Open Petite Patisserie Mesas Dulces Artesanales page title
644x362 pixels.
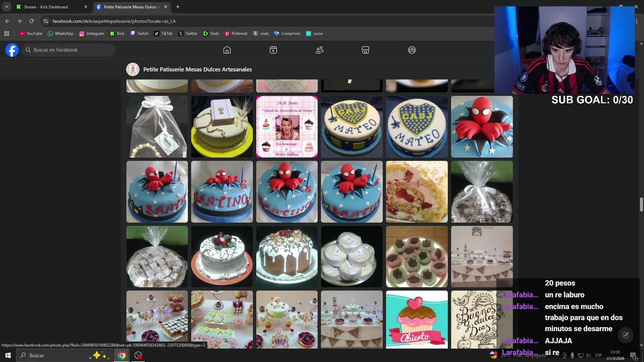[x=197, y=69]
